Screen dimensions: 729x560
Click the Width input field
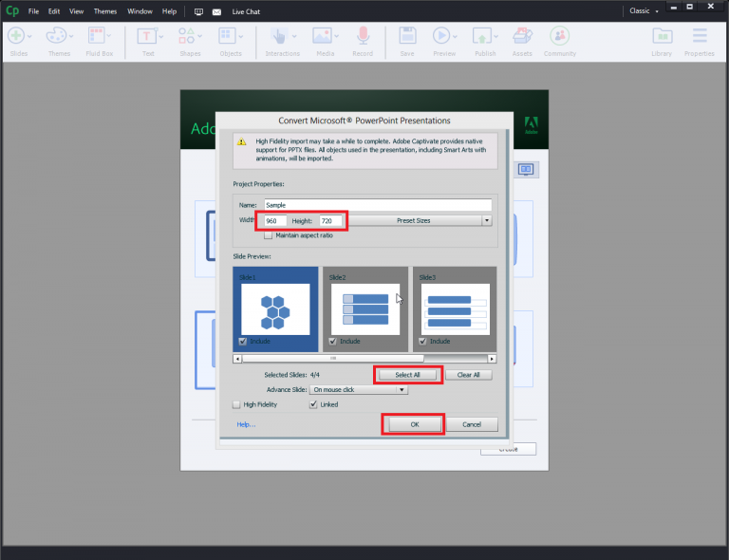275,221
